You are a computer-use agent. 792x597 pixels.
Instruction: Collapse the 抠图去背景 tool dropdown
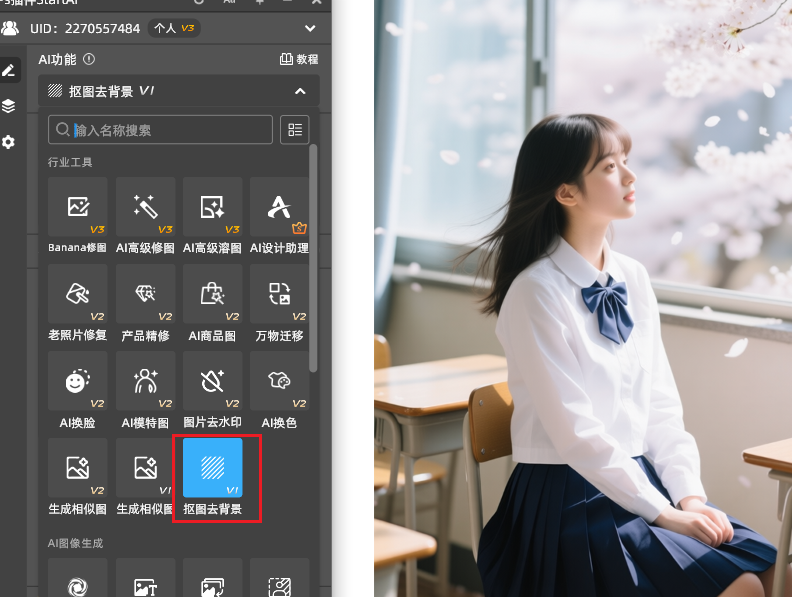pos(300,92)
